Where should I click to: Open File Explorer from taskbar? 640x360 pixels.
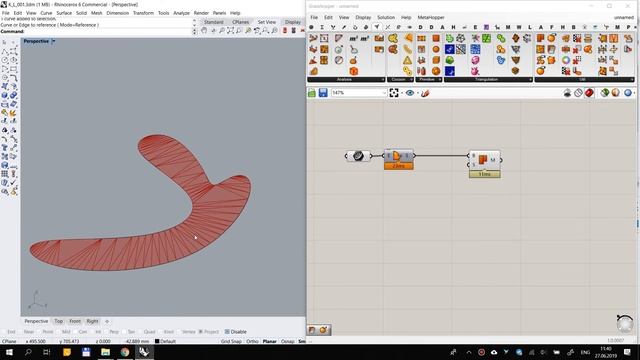105,352
